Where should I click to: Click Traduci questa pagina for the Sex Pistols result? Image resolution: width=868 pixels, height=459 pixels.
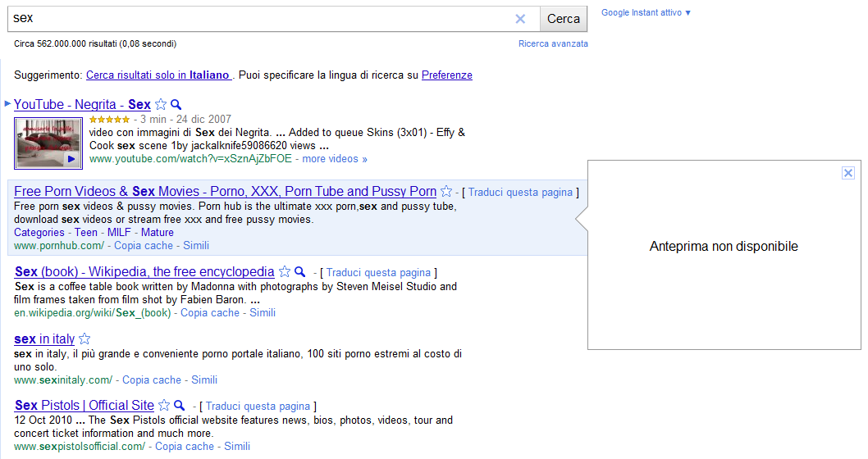(x=258, y=407)
